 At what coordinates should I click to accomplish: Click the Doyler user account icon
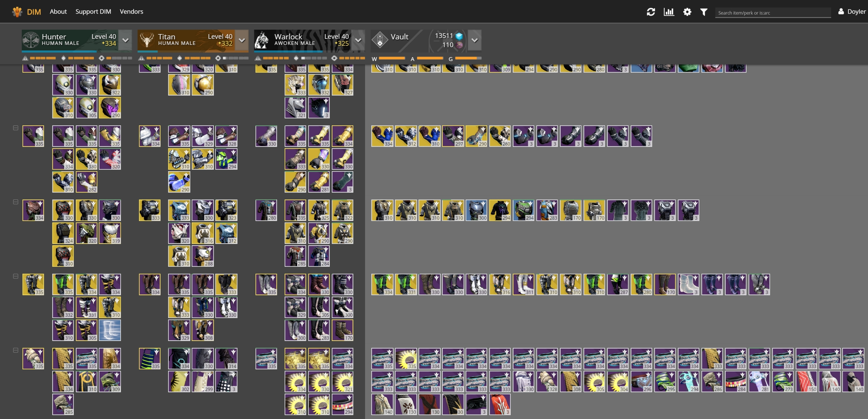(x=841, y=11)
